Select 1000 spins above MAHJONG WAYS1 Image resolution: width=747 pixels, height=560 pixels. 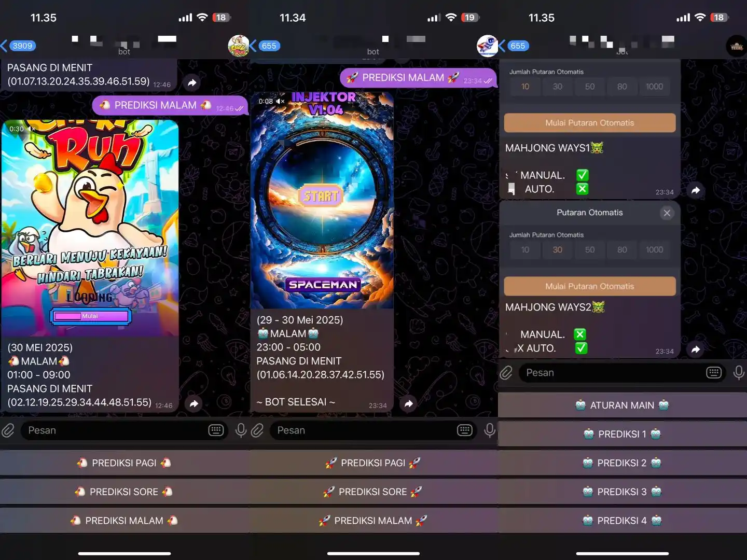click(x=654, y=87)
